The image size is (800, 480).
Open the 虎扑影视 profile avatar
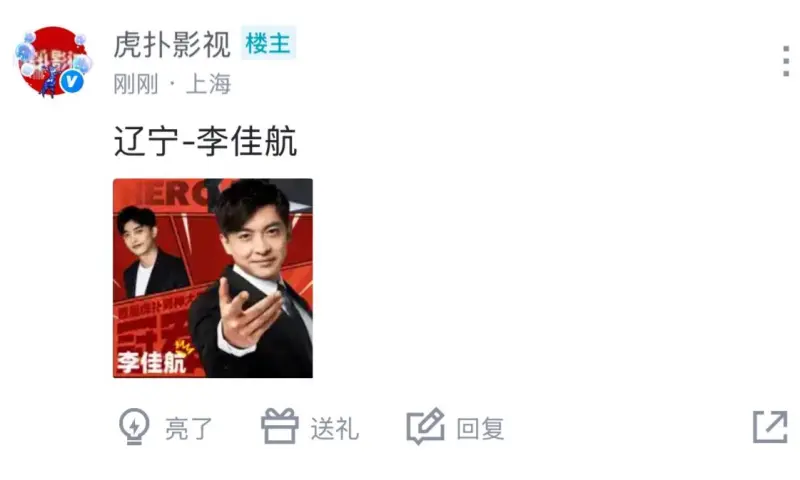(x=54, y=61)
